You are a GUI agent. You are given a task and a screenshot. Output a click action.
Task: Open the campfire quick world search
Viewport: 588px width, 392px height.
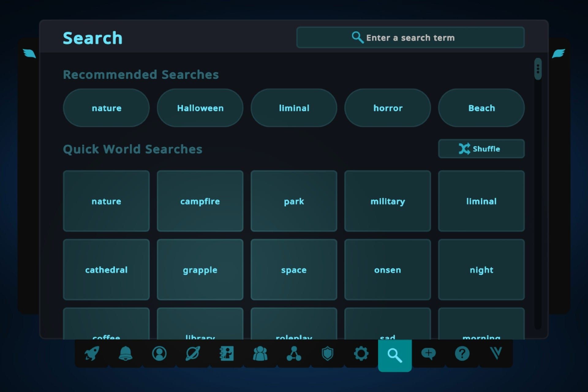(200, 201)
